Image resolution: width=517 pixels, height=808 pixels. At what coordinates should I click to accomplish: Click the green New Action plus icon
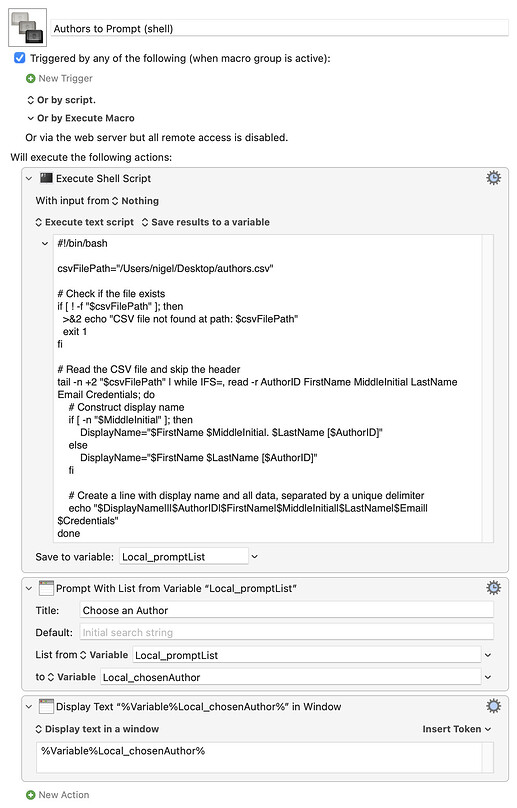click(x=30, y=795)
